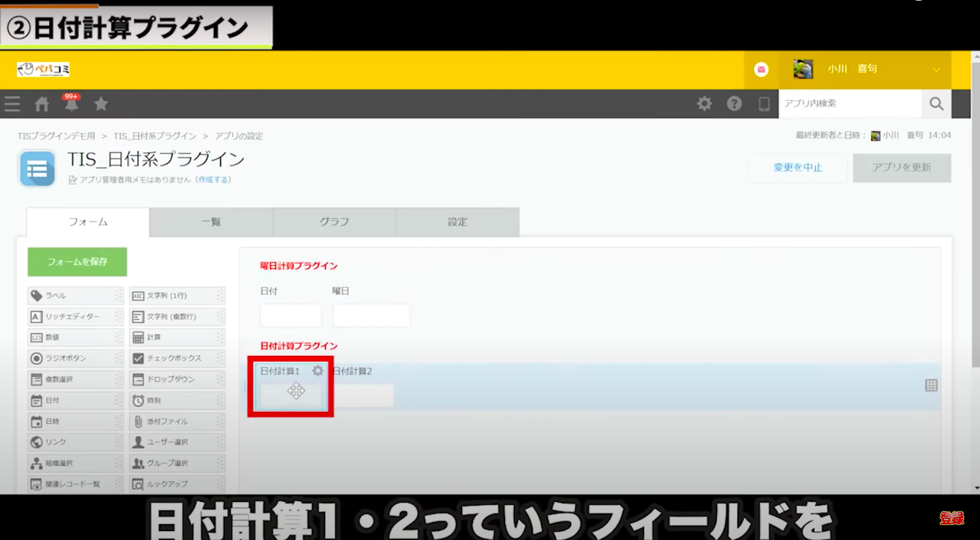Switch to the 一覧 tab

tap(211, 222)
